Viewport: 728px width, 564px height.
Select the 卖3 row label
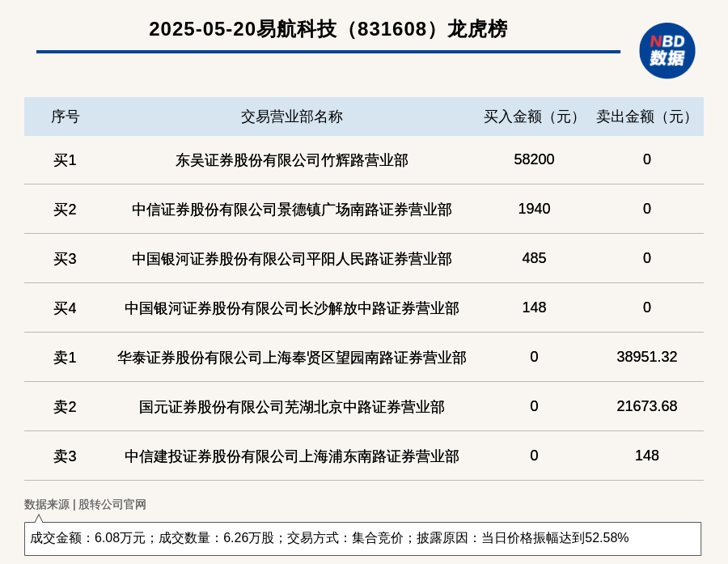[65, 456]
